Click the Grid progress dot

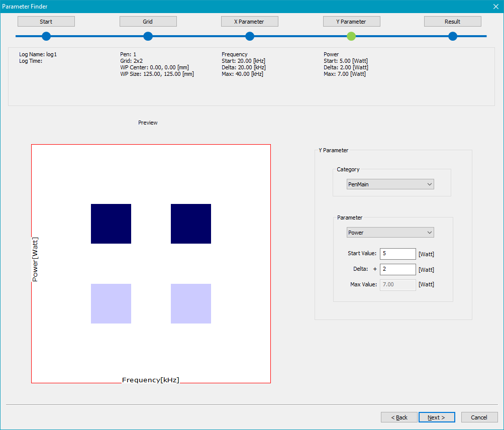coord(148,36)
